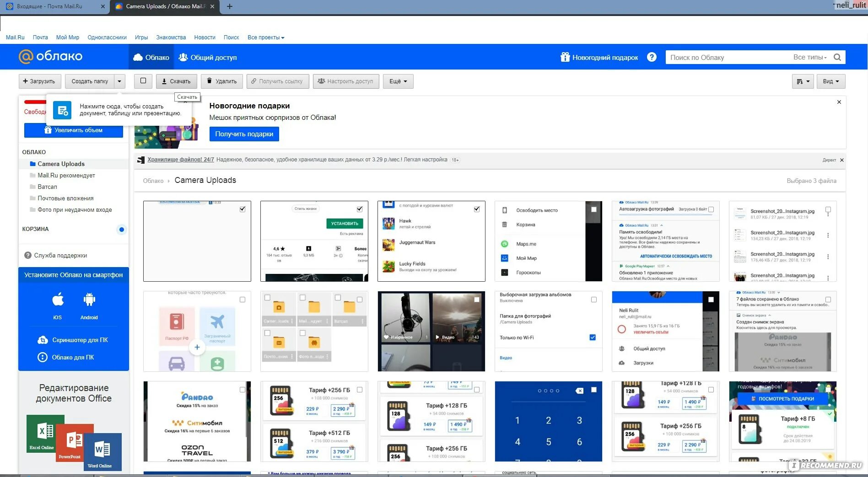
Task: Check the Тариф +256 ГБ thumbnail checkbox
Action: [x=360, y=390]
